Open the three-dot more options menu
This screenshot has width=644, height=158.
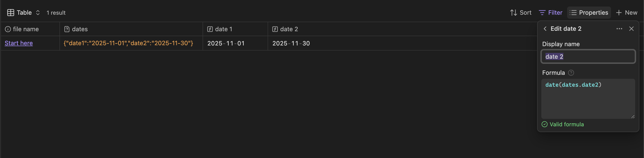click(x=619, y=29)
